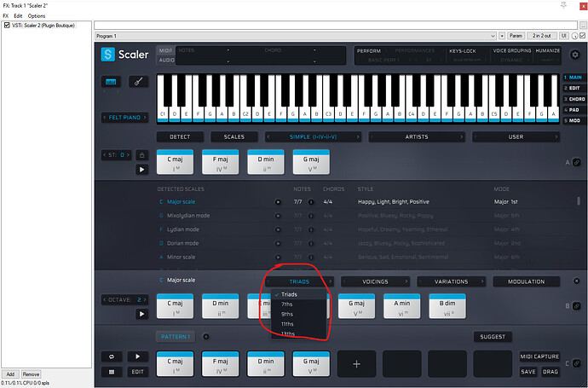Screen dimensions: 588x388
Task: Add chord to empty plus slot
Action: 356,364
